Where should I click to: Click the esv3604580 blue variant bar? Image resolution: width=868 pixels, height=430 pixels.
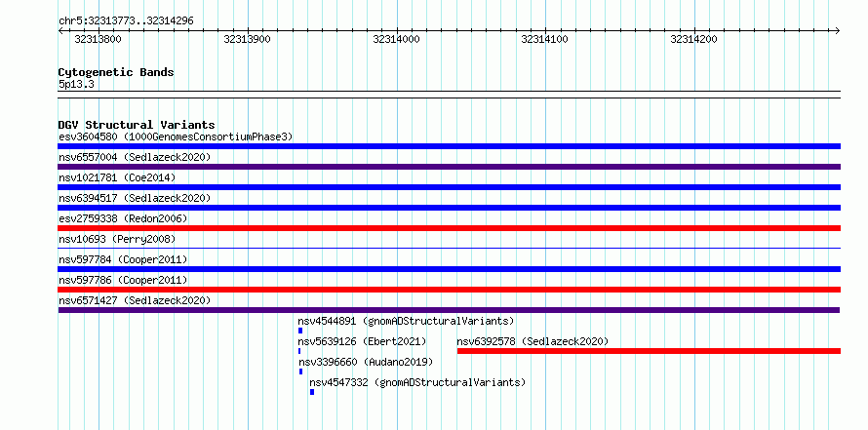449,146
